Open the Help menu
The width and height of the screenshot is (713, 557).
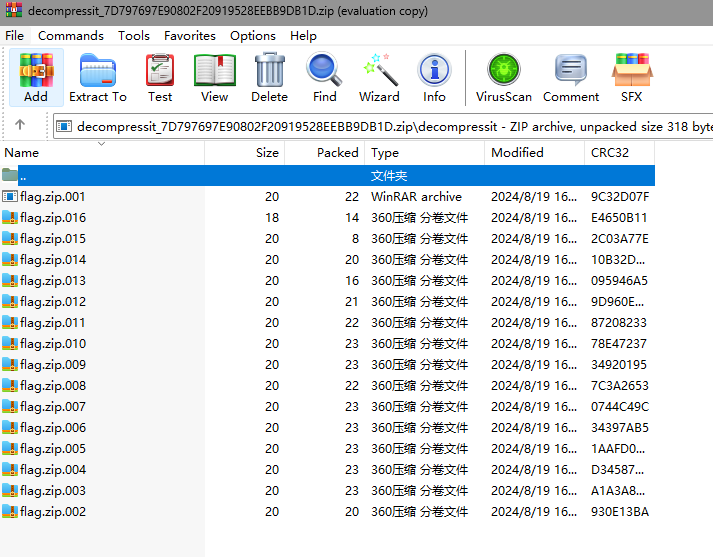click(303, 35)
